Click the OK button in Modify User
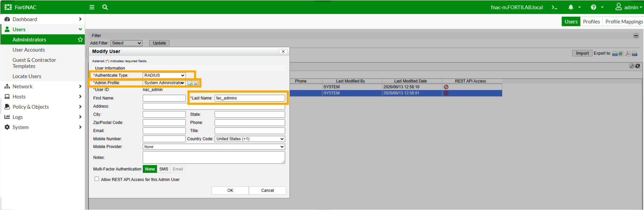This screenshot has height=210, width=644. click(230, 190)
